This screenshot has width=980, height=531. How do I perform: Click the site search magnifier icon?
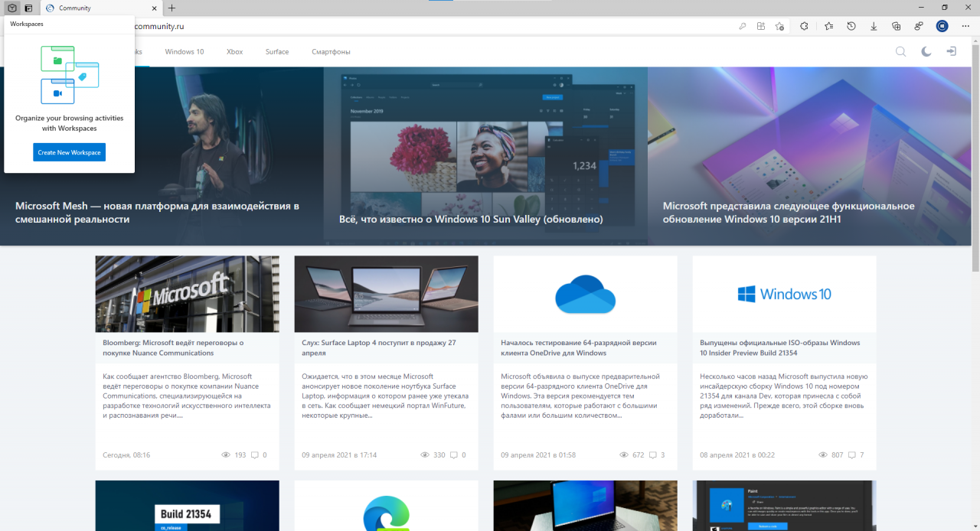click(901, 51)
